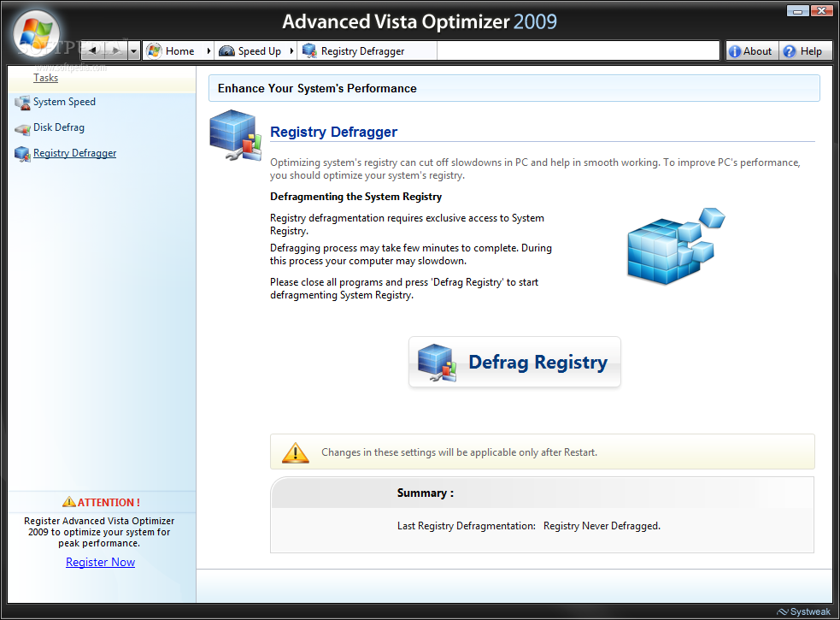Screen dimensions: 840x620
Task: Click the yellow warning triangle icon
Action: 296,452
